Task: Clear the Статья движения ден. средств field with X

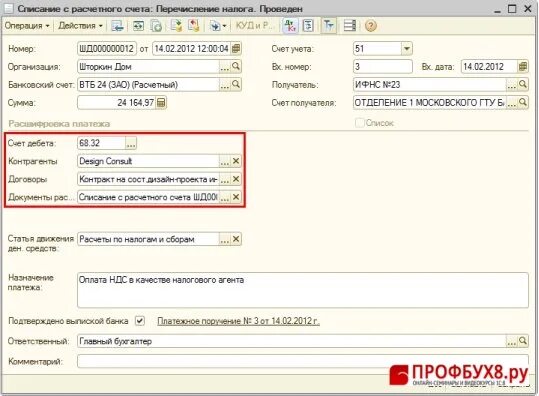Action: (x=236, y=239)
